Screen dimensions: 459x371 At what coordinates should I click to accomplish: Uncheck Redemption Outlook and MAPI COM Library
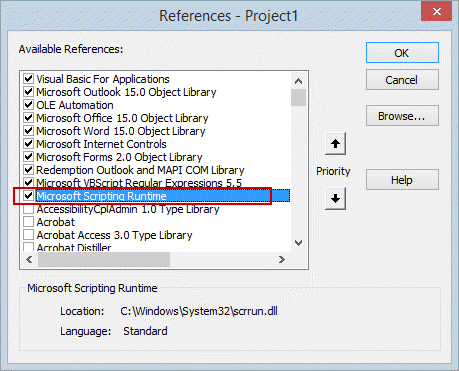coord(28,170)
